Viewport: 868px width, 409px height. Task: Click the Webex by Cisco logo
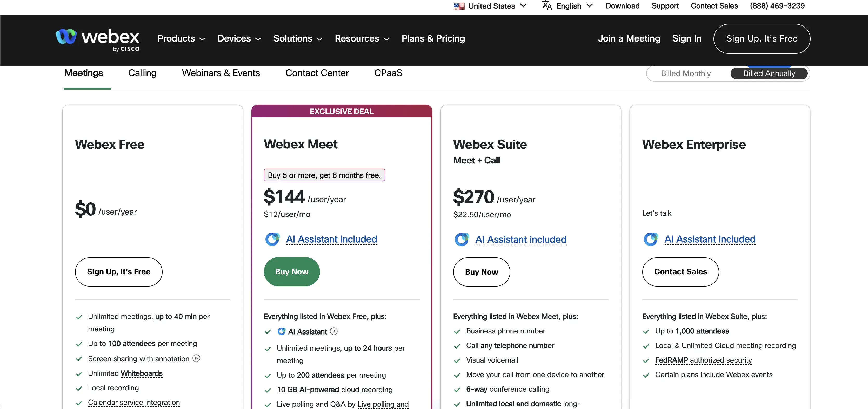97,40
